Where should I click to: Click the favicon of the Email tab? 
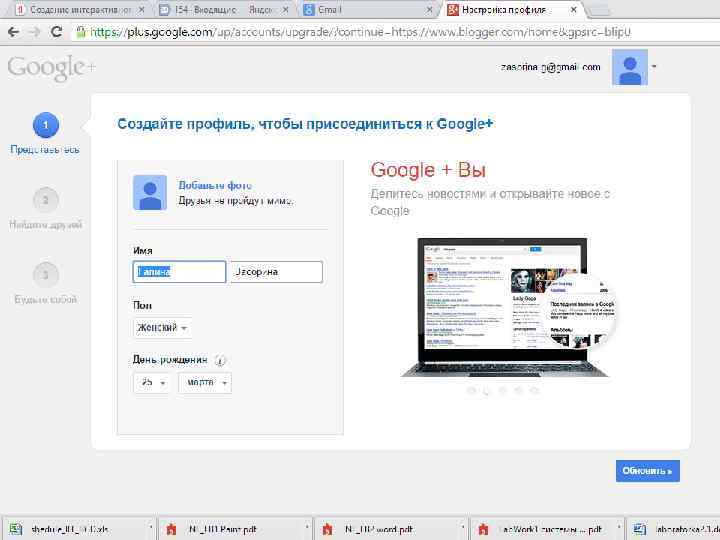[x=309, y=9]
